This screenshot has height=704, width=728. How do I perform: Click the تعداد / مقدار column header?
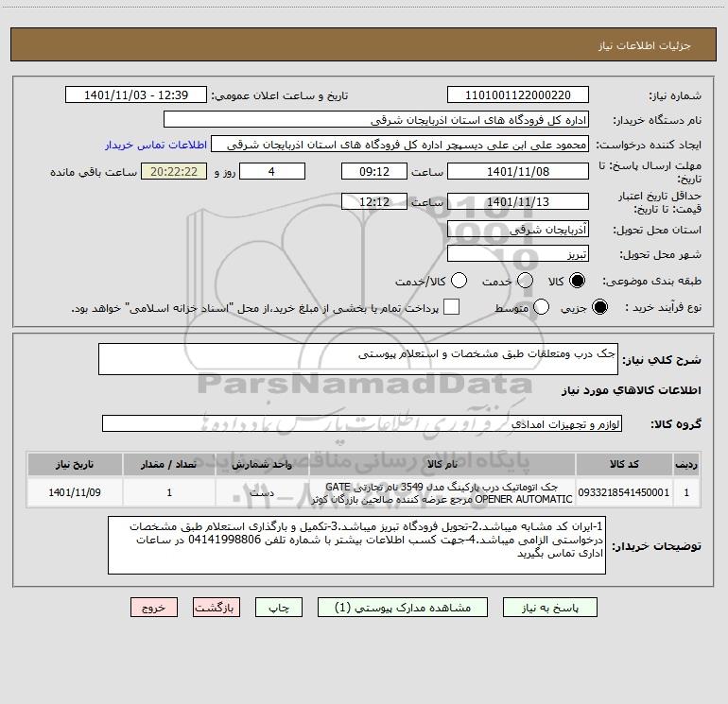(169, 464)
